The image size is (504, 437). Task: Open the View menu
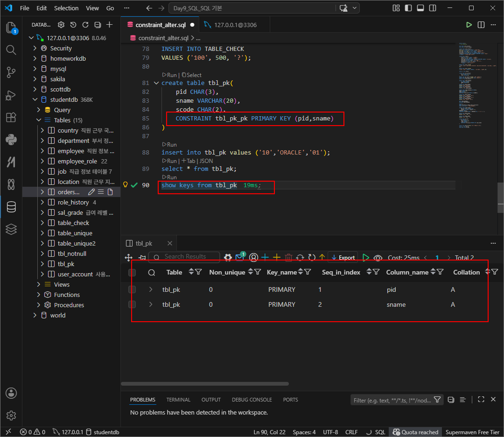(x=92, y=8)
